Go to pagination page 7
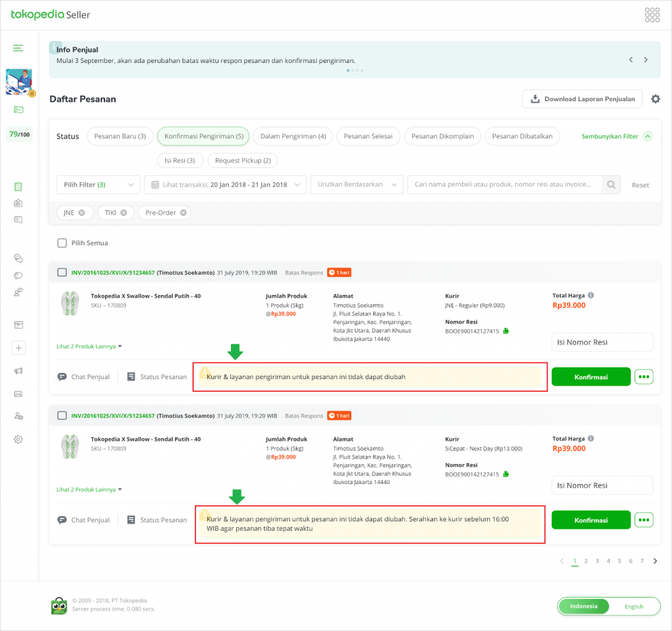 coord(642,561)
